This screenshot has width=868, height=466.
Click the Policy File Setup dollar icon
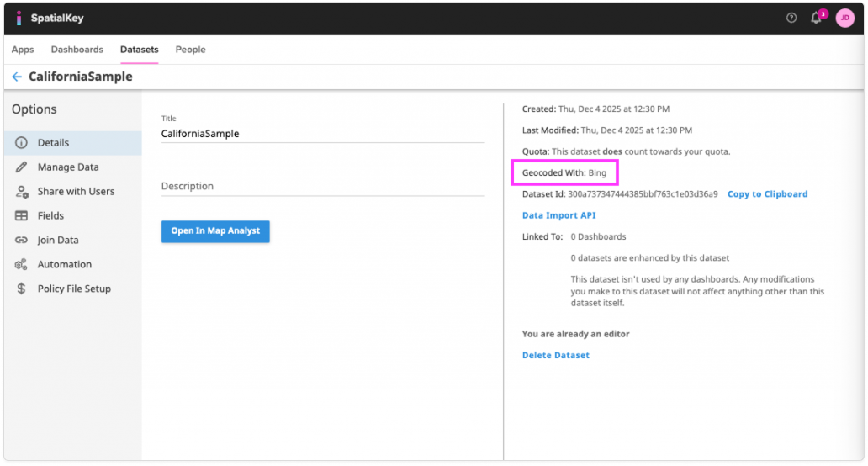(22, 289)
